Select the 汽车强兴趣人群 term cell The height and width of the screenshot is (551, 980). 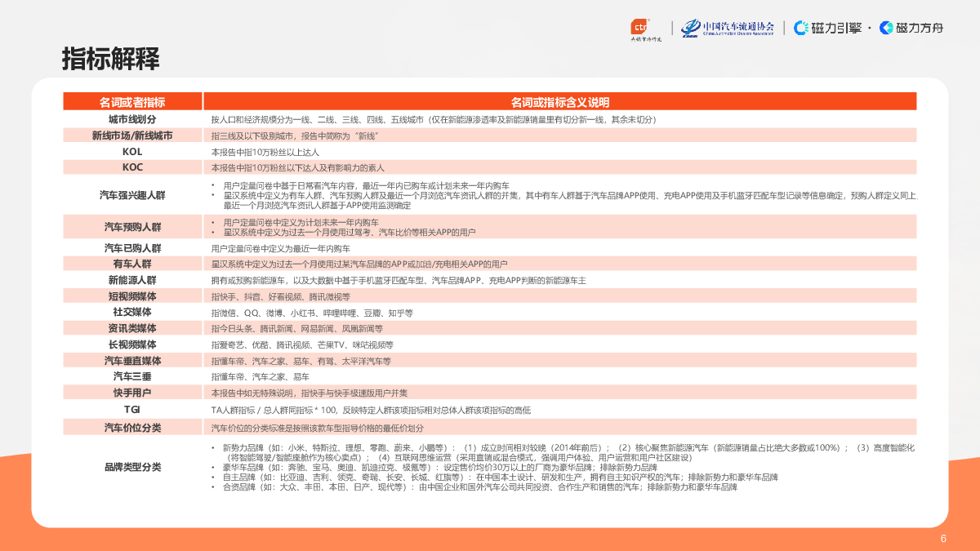click(132, 195)
